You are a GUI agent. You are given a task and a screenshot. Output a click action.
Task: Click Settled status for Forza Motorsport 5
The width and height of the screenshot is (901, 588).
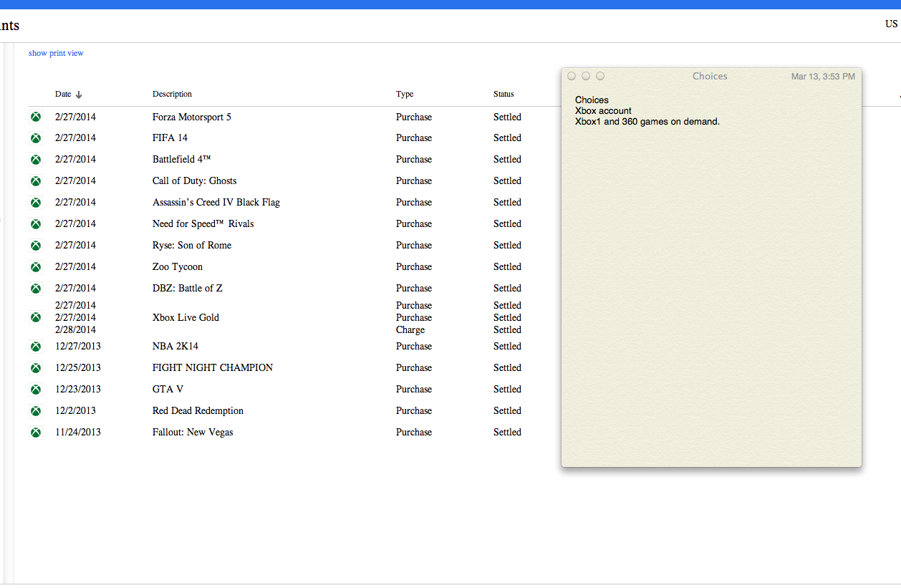coord(507,117)
